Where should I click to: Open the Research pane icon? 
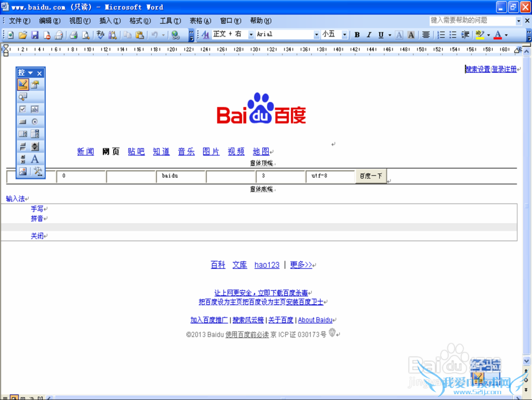[x=112, y=35]
